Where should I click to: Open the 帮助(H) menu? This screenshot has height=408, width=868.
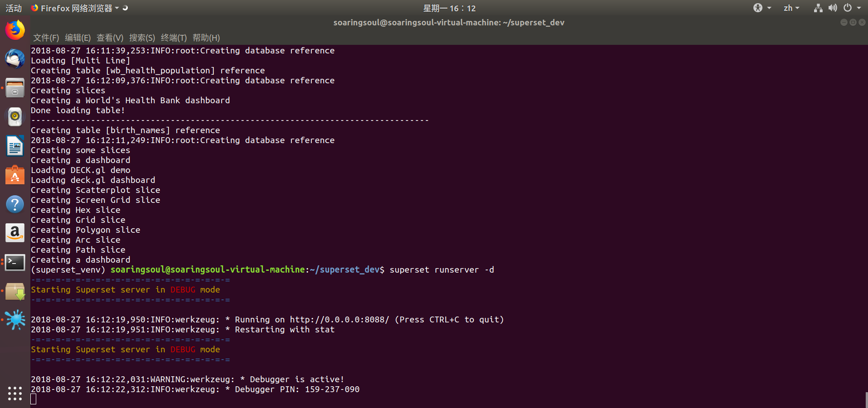tap(206, 38)
